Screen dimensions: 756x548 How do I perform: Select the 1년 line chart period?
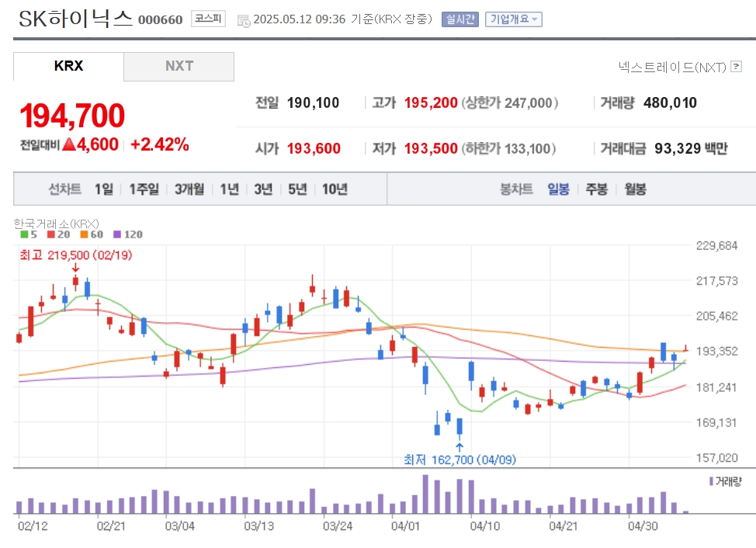tap(230, 189)
